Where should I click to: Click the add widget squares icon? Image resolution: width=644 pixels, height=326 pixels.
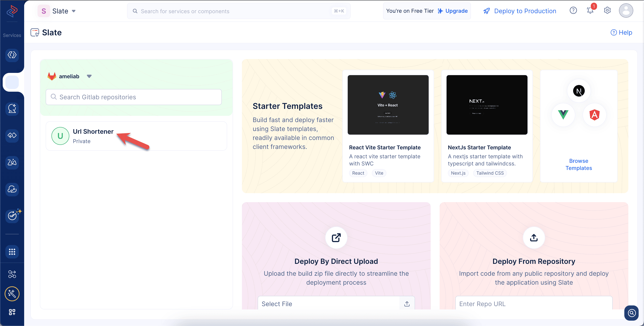pos(12,312)
